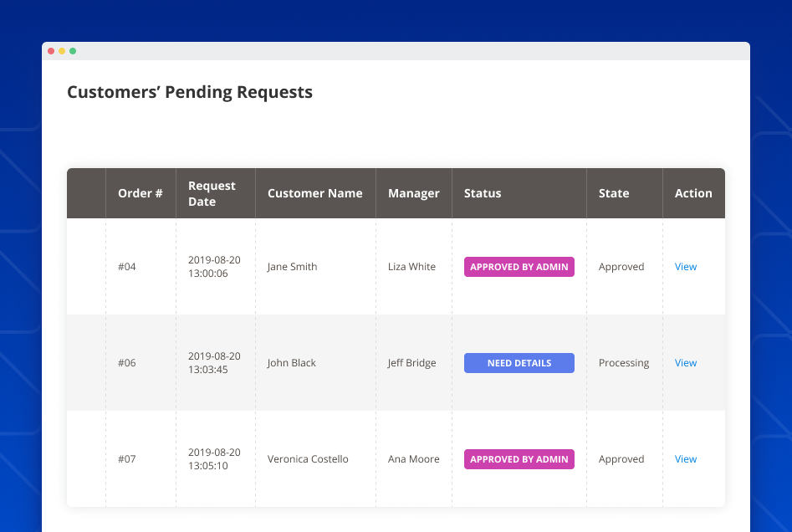Open the View link for order #04
Image resolution: width=792 pixels, height=532 pixels.
[685, 266]
